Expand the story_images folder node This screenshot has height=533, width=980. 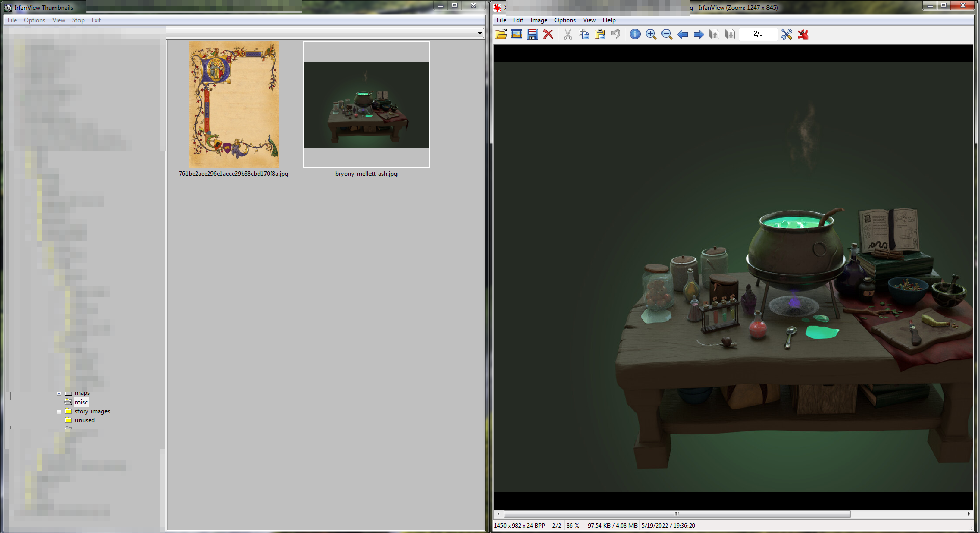[x=59, y=412]
